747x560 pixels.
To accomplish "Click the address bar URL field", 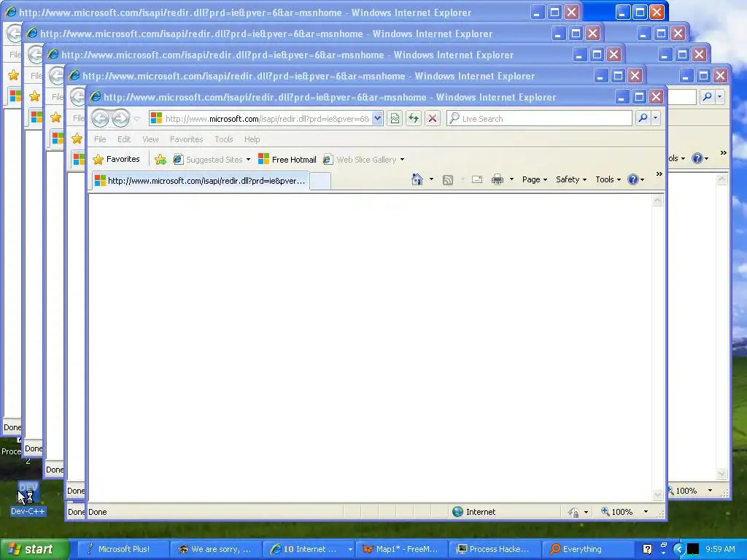I will [x=267, y=119].
